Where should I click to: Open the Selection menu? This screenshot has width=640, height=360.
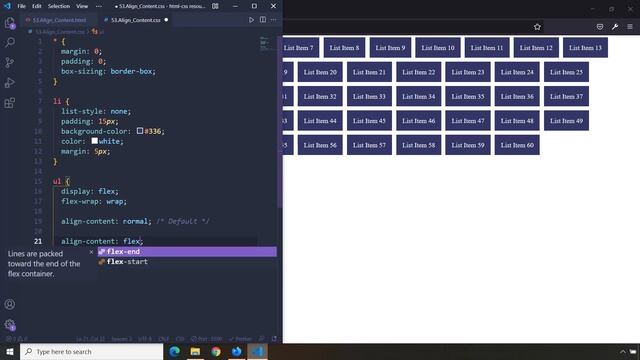(59, 6)
